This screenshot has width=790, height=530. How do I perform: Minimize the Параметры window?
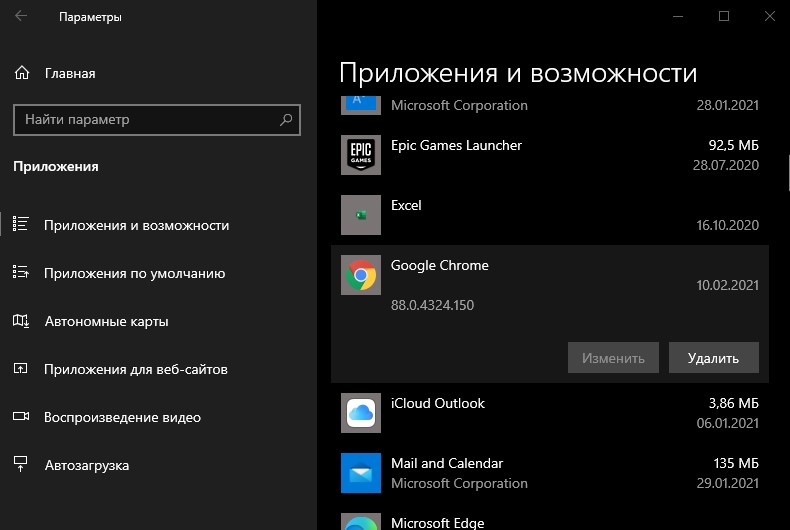tap(678, 16)
